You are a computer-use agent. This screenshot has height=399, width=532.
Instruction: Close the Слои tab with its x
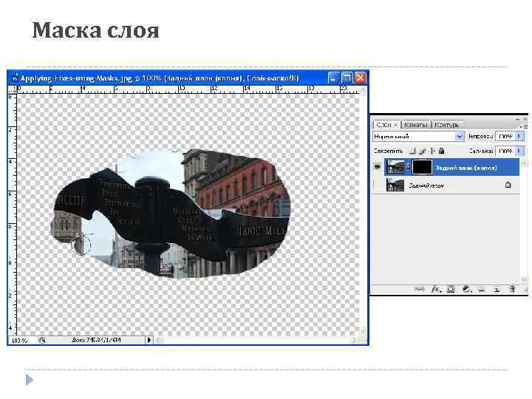tap(395, 125)
